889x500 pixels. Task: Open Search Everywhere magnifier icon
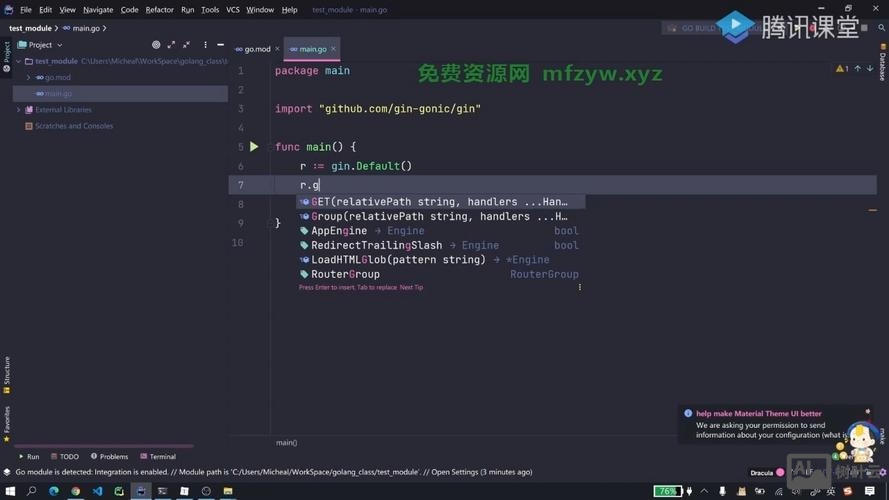click(882, 27)
